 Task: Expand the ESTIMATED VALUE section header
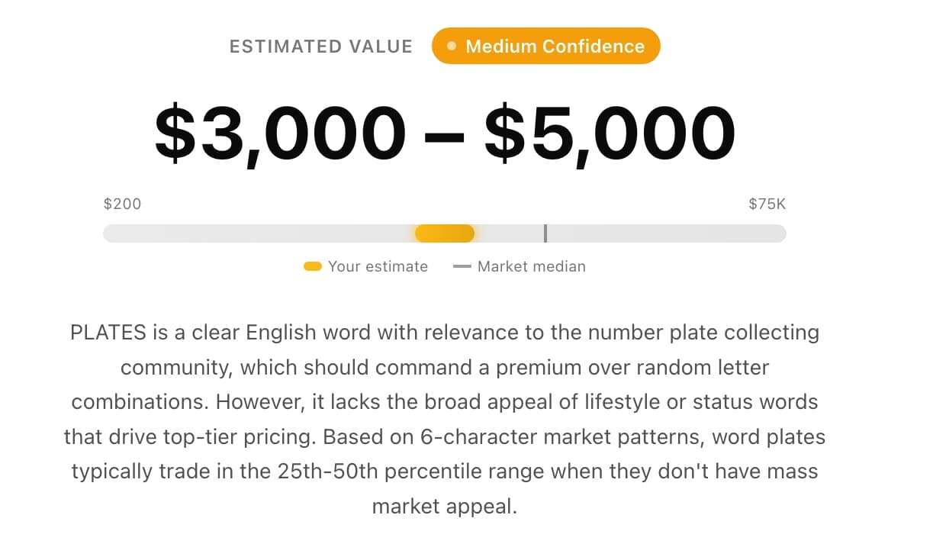point(320,46)
